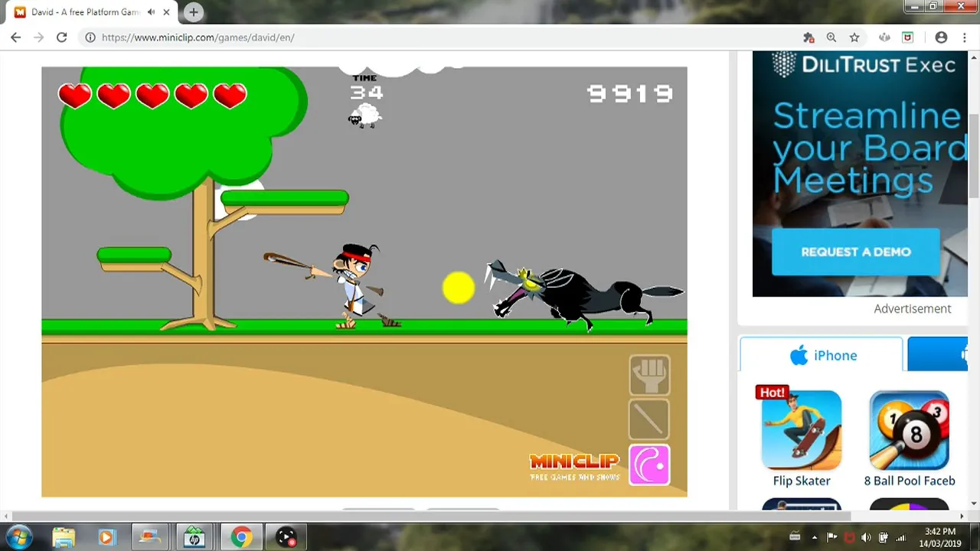Show hidden tray icons with the up arrow
Screen dimensions: 980x551
pos(814,537)
